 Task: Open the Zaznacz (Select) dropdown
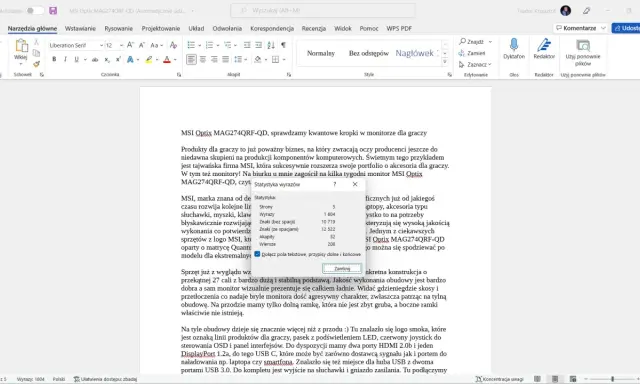click(475, 64)
